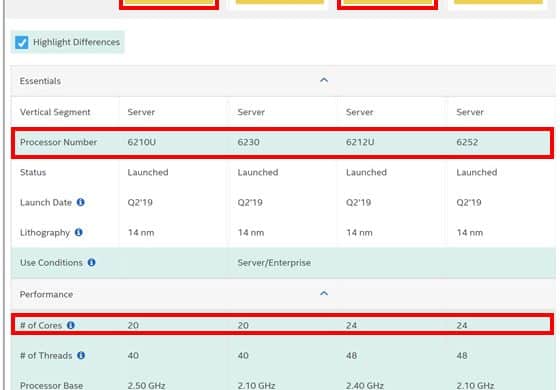
Task: Click the # of Threads row label
Action: (46, 356)
